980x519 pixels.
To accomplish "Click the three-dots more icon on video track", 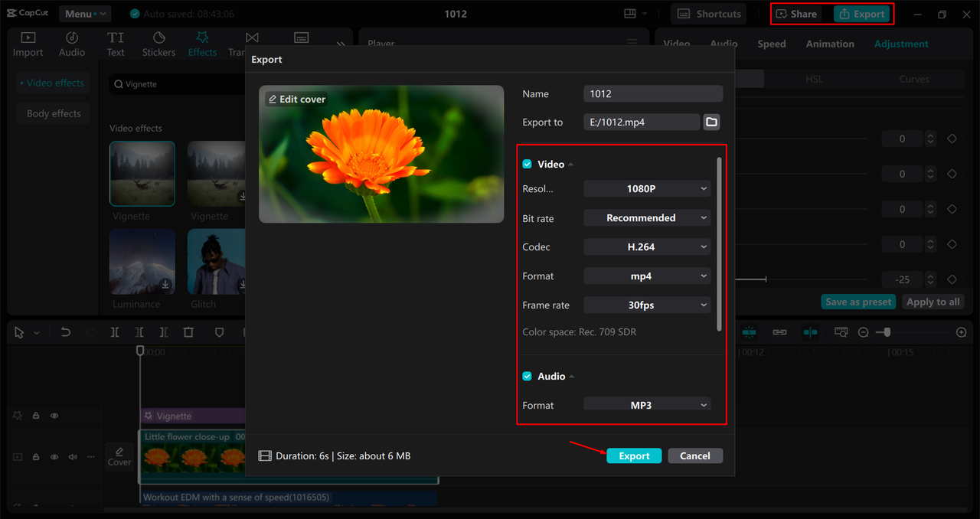I will tap(91, 457).
